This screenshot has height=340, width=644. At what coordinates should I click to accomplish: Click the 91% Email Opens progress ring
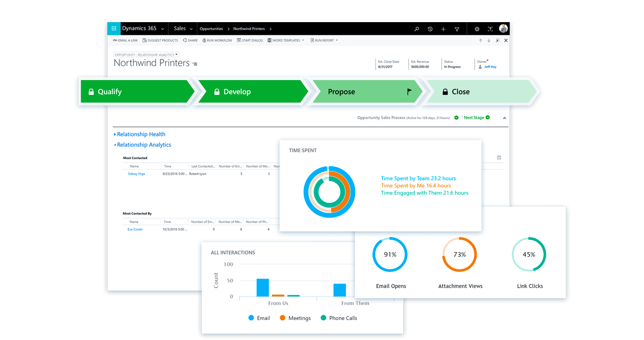point(390,254)
